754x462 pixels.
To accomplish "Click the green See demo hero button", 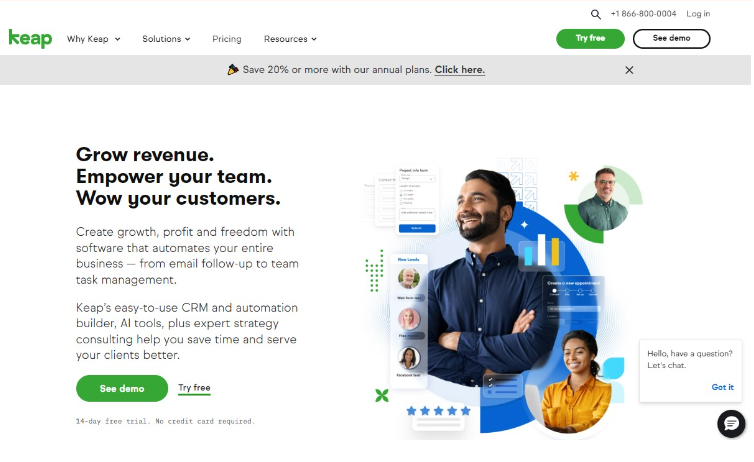I will click(122, 388).
